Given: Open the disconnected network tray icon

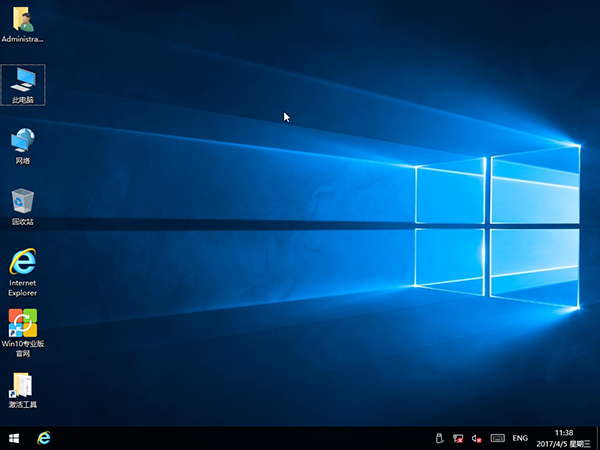Looking at the screenshot, I should point(458,438).
